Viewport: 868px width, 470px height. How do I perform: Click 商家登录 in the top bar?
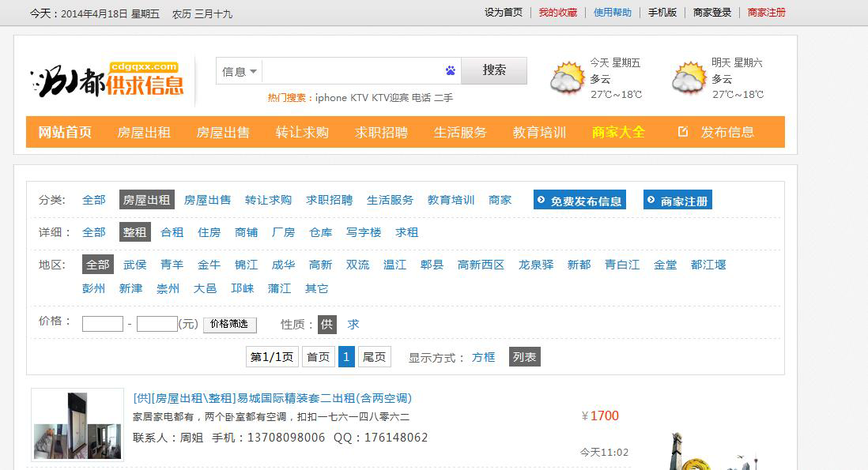[712, 13]
